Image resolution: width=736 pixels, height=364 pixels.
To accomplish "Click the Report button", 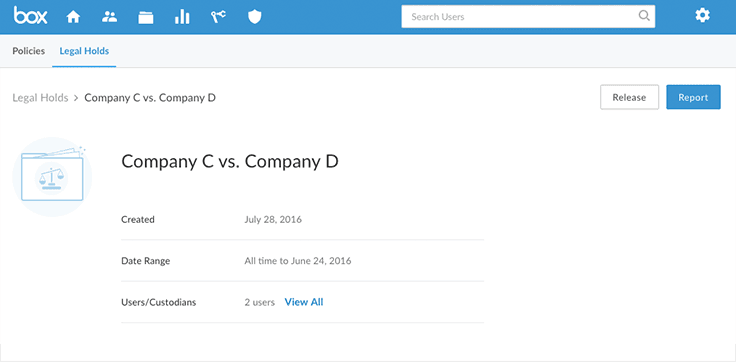I will (693, 97).
